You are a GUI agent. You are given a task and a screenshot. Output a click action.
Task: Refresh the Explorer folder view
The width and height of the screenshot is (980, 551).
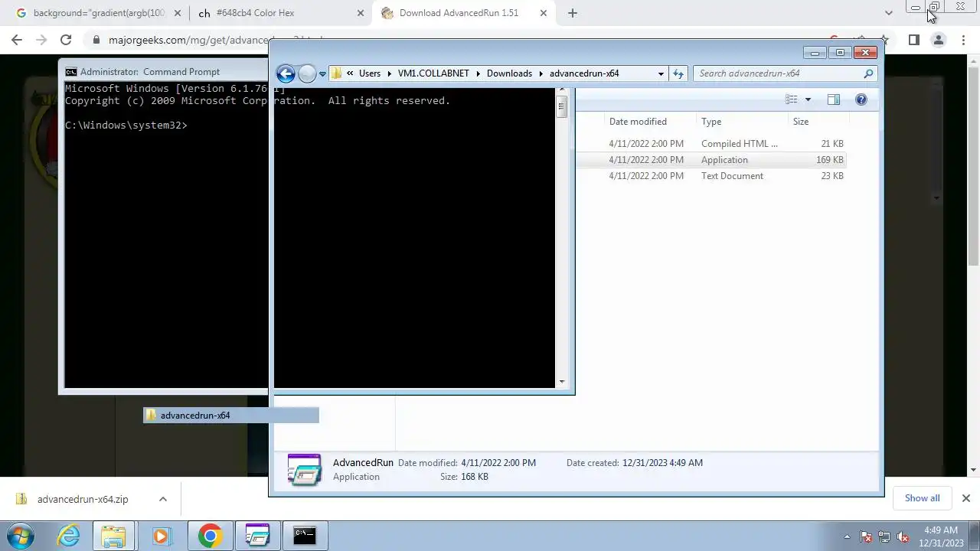[x=678, y=73]
